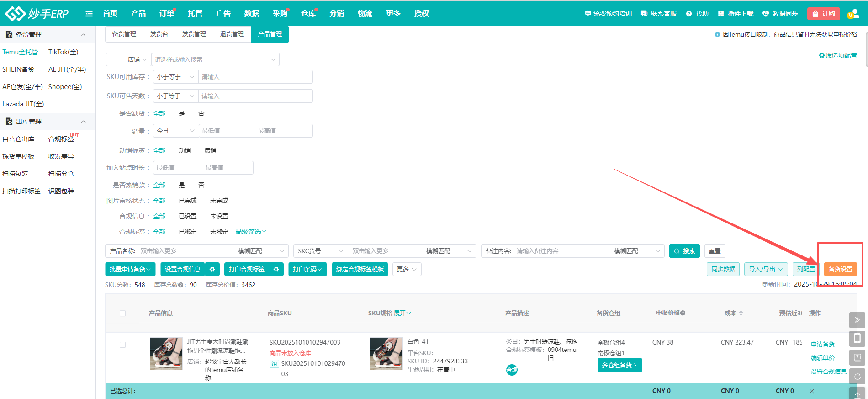Click the 重置 button
The height and width of the screenshot is (399, 868).
pyautogui.click(x=715, y=251)
